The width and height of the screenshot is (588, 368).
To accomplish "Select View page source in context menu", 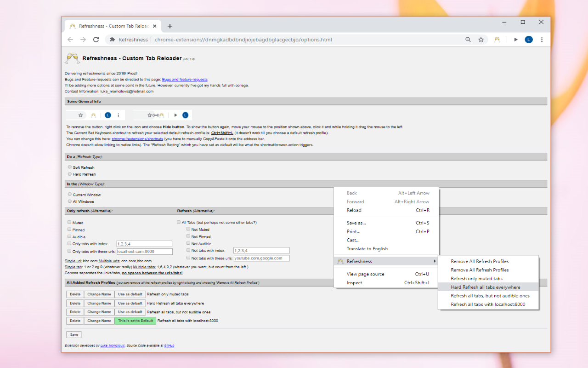I will coord(386,274).
